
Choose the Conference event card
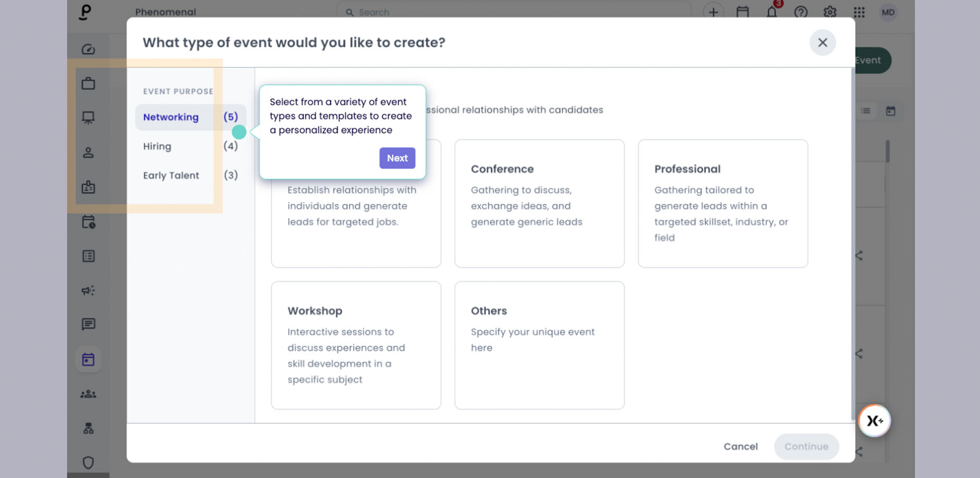click(539, 204)
